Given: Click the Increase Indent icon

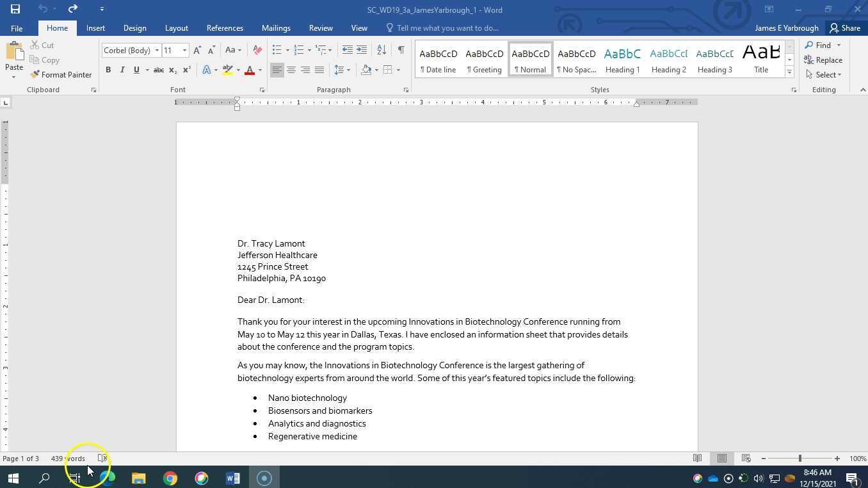Looking at the screenshot, I should pos(361,49).
